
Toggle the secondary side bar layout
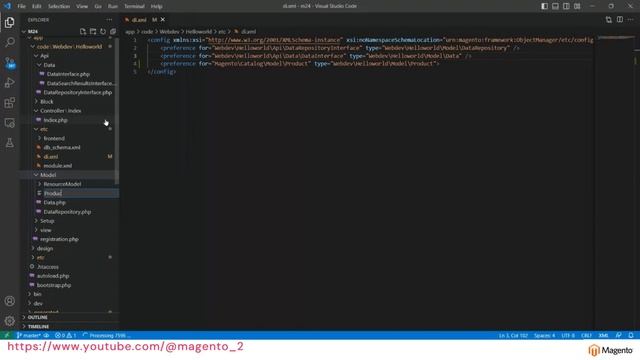(x=566, y=6)
